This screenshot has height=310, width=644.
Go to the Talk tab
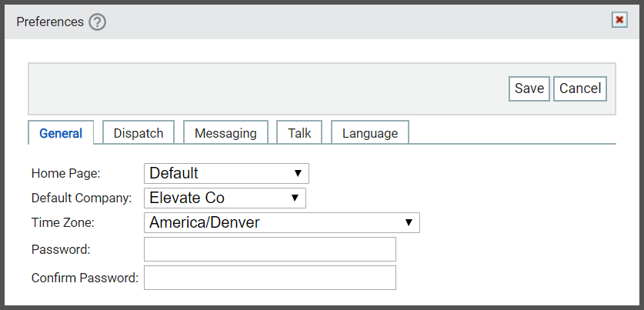click(x=299, y=133)
